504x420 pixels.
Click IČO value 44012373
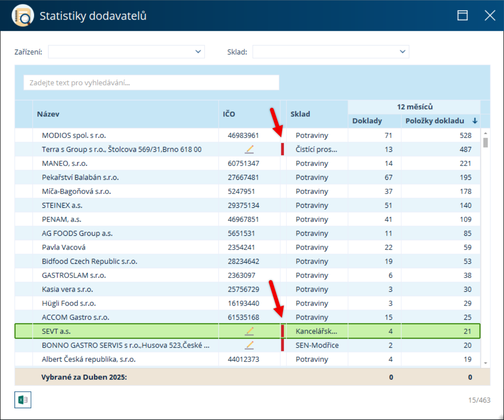coord(243,359)
